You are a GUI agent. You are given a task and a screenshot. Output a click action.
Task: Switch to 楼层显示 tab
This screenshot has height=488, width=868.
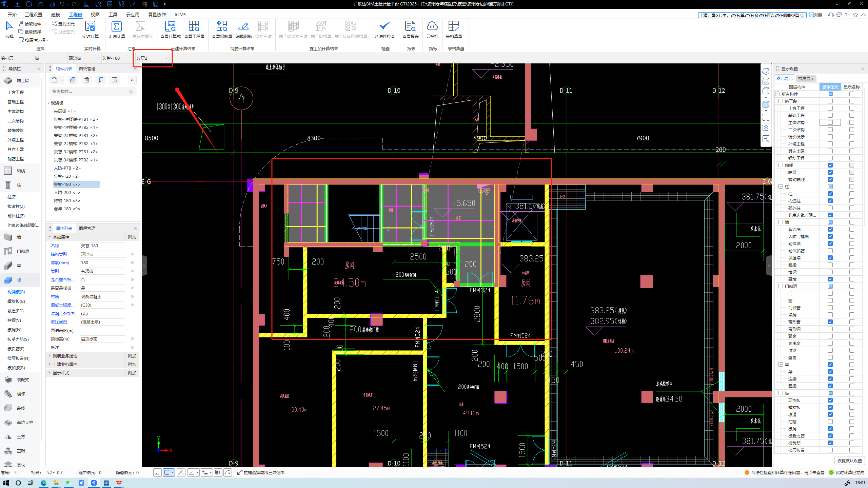click(x=806, y=79)
